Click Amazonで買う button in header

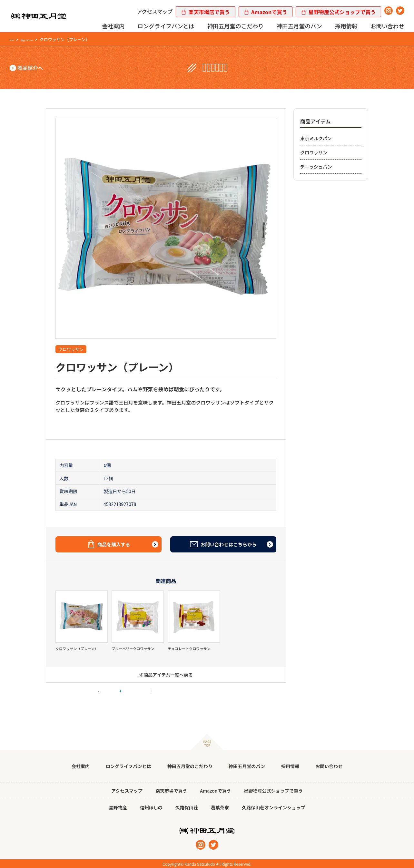[266, 12]
